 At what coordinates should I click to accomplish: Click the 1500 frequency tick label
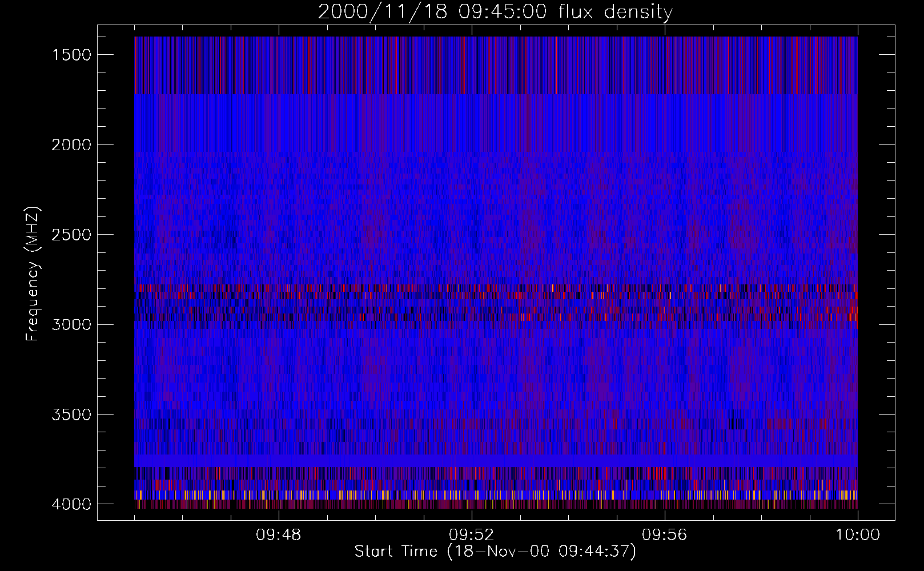tap(71, 55)
